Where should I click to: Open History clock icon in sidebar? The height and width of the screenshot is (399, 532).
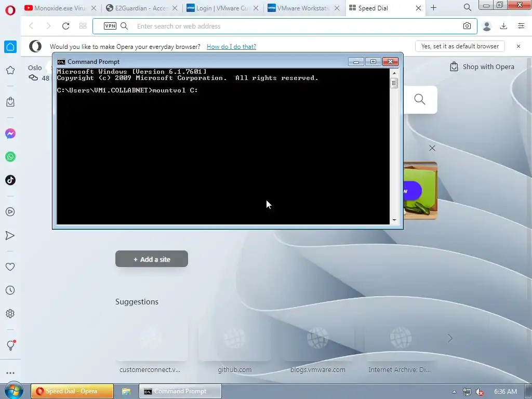pos(10,290)
